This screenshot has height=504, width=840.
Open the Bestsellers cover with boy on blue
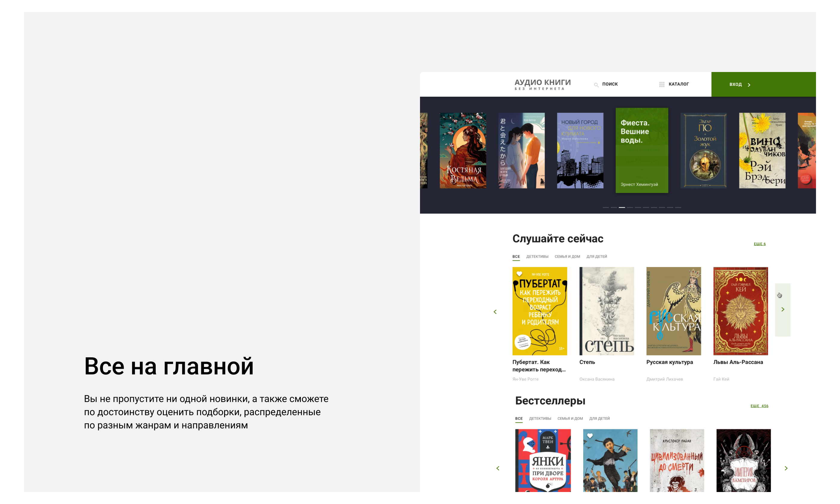pyautogui.click(x=610, y=460)
